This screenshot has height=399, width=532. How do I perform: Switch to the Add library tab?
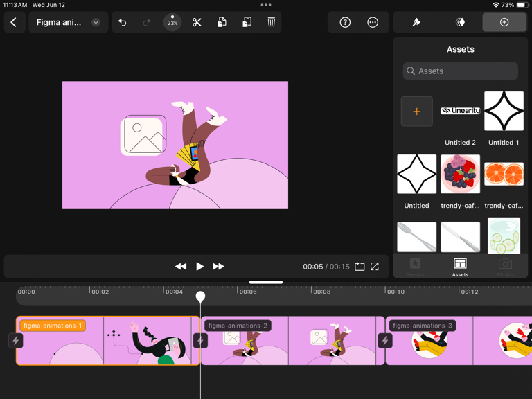[x=504, y=22]
